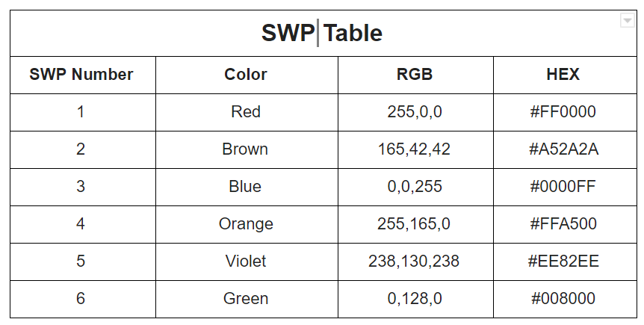The image size is (644, 325).
Task: Click the Green color cell
Action: coord(247,299)
